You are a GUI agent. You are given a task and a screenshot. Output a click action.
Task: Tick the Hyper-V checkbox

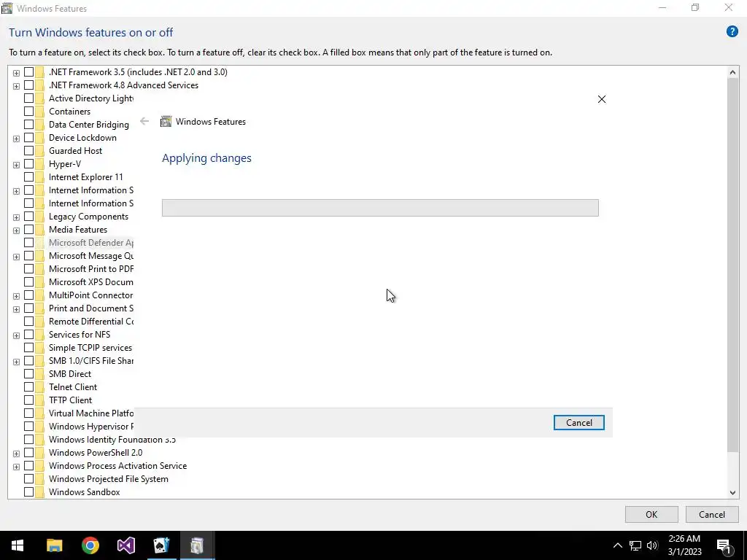28,164
